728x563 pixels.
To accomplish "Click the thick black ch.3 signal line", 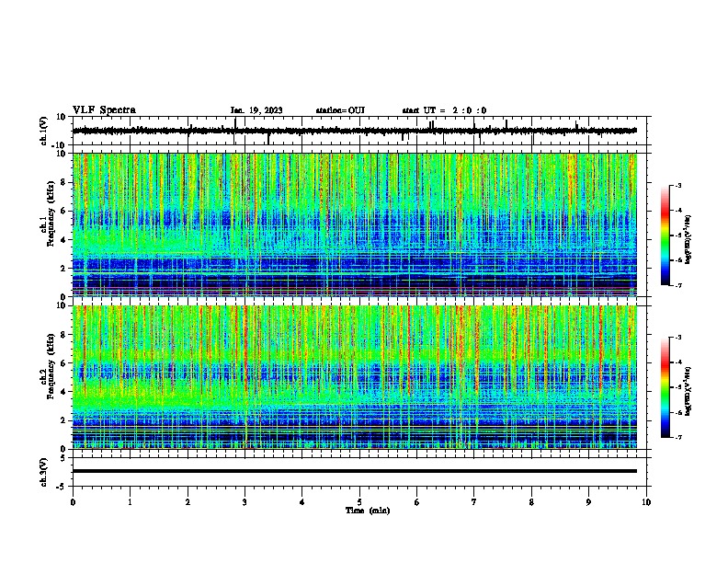I will (x=354, y=471).
